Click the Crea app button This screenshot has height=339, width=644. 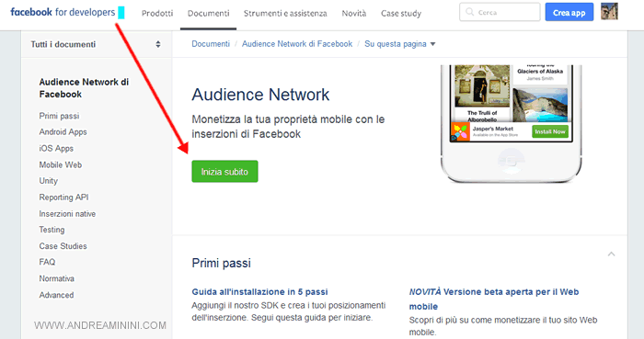[569, 12]
